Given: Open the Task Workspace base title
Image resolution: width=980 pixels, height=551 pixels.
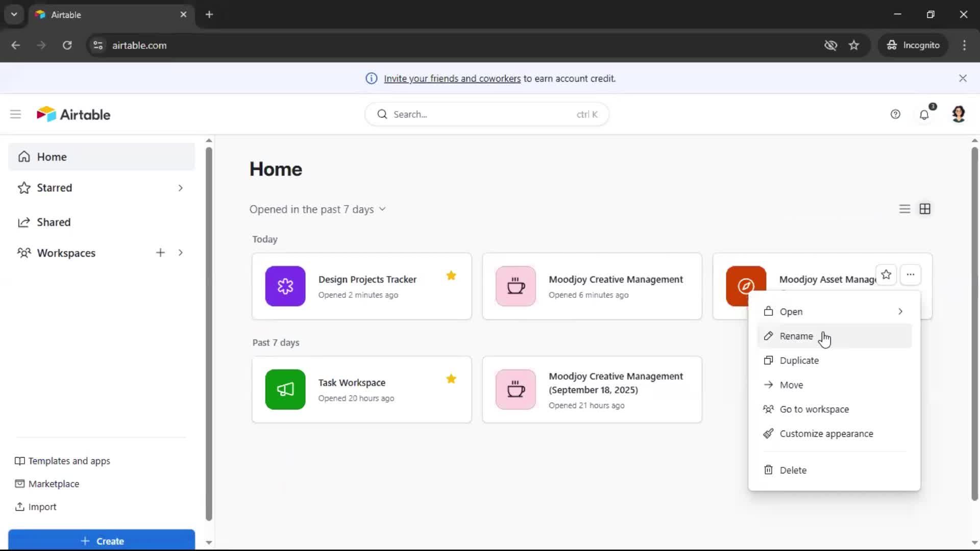Looking at the screenshot, I should click(352, 383).
